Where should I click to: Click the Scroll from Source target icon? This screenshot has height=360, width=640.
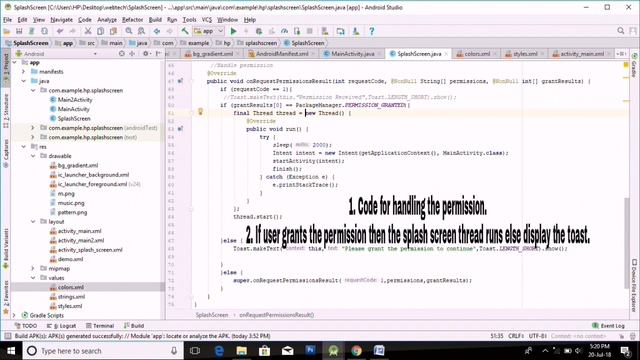(x=122, y=53)
